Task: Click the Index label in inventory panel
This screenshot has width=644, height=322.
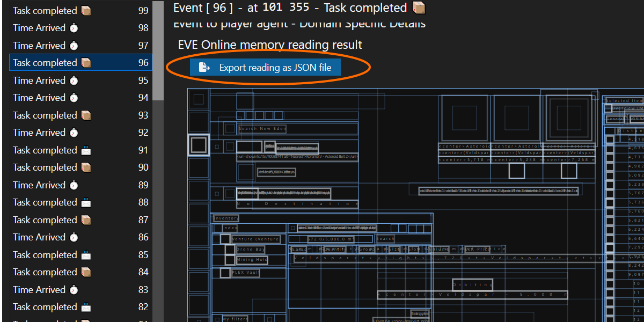Action: 230,228
